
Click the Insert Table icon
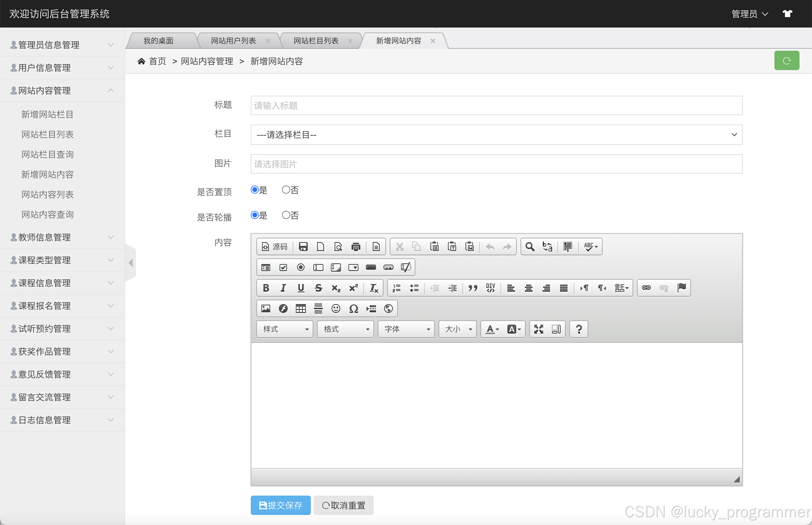(301, 309)
